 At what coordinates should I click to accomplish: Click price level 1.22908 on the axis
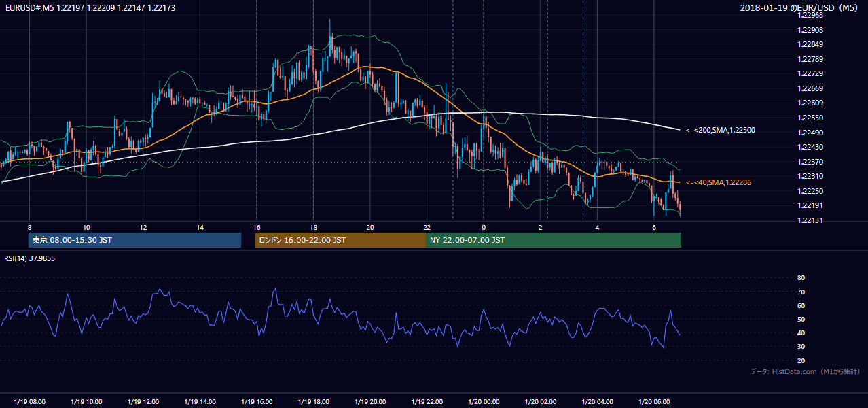[810, 30]
